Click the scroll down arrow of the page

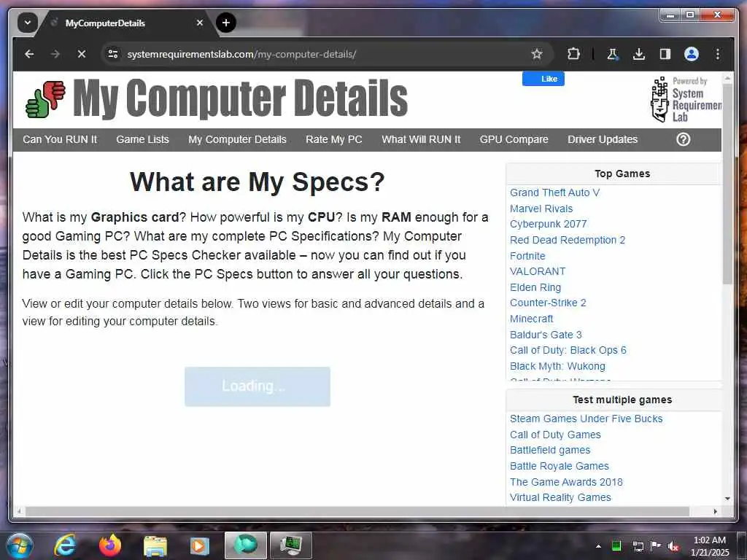tap(727, 499)
